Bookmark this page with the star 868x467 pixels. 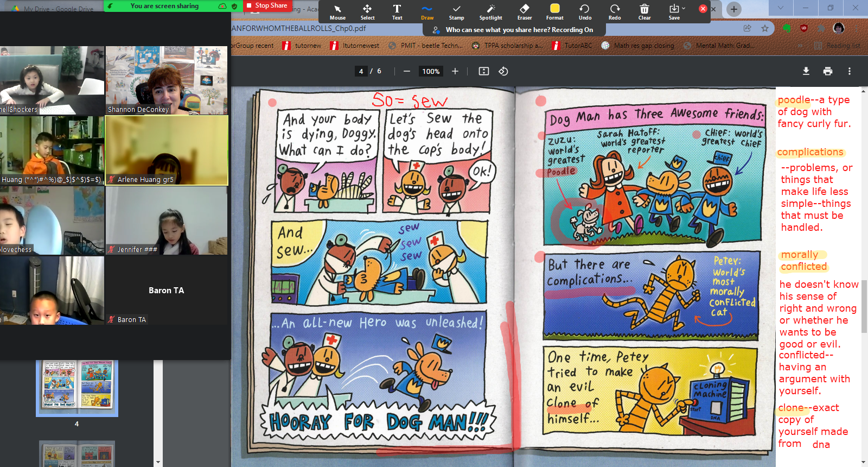(765, 28)
